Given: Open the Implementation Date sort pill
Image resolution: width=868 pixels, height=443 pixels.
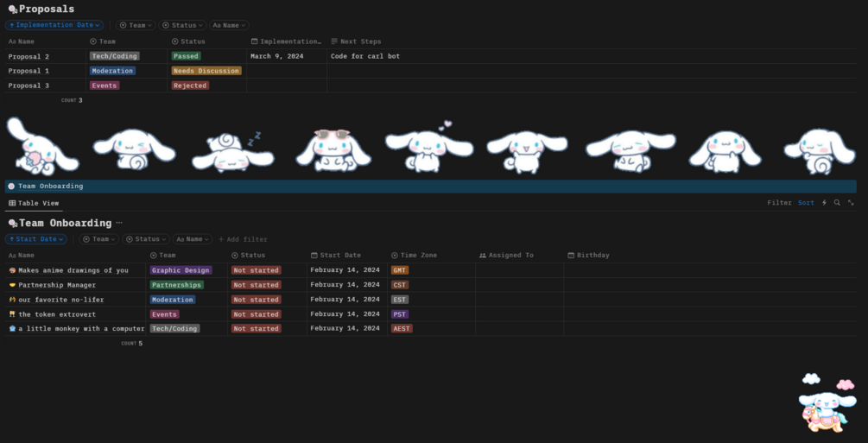Looking at the screenshot, I should click(x=54, y=25).
